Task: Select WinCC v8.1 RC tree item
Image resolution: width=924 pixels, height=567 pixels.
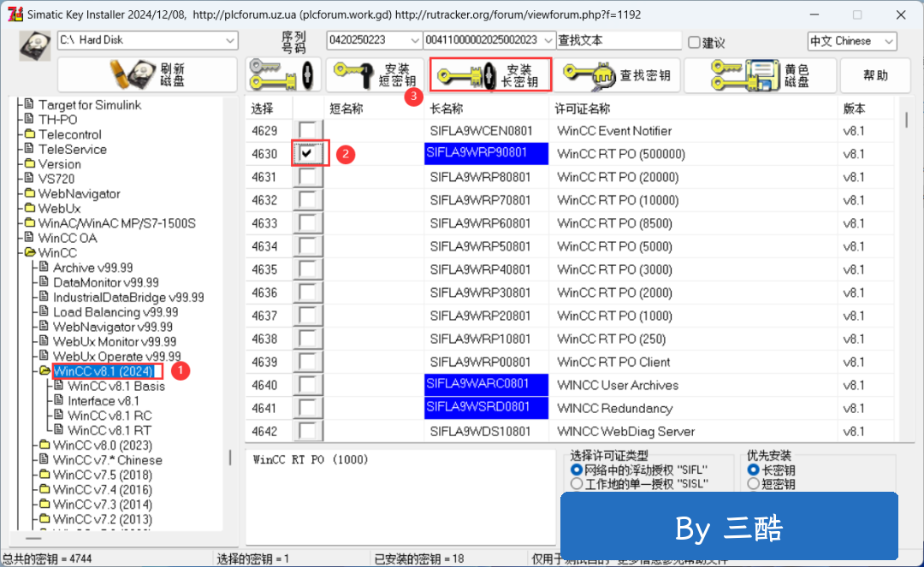Action: pos(110,416)
